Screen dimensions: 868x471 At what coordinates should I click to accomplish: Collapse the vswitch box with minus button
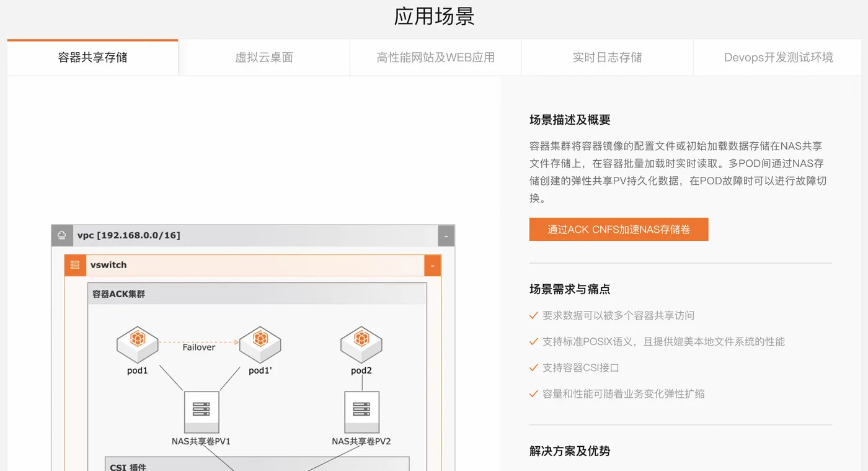click(432, 266)
